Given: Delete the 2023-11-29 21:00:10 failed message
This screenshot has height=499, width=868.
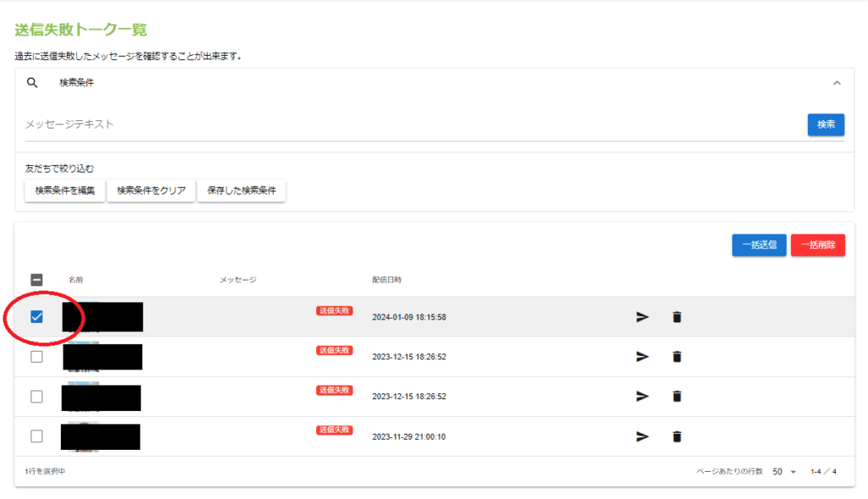Looking at the screenshot, I should (676, 436).
